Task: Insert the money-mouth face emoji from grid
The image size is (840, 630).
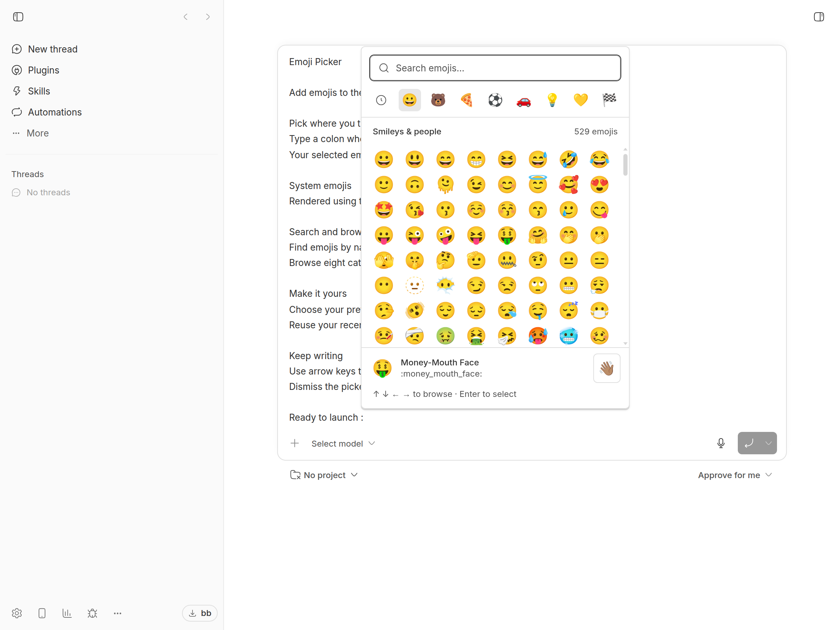Action: tap(506, 235)
